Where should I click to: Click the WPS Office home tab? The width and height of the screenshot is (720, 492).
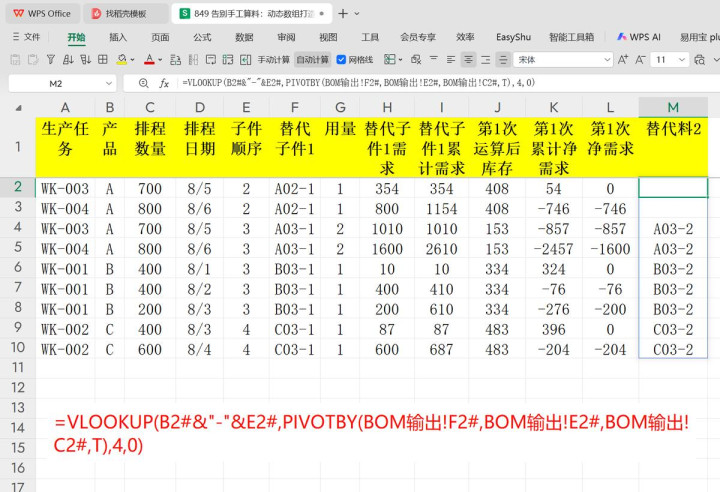pos(42,14)
